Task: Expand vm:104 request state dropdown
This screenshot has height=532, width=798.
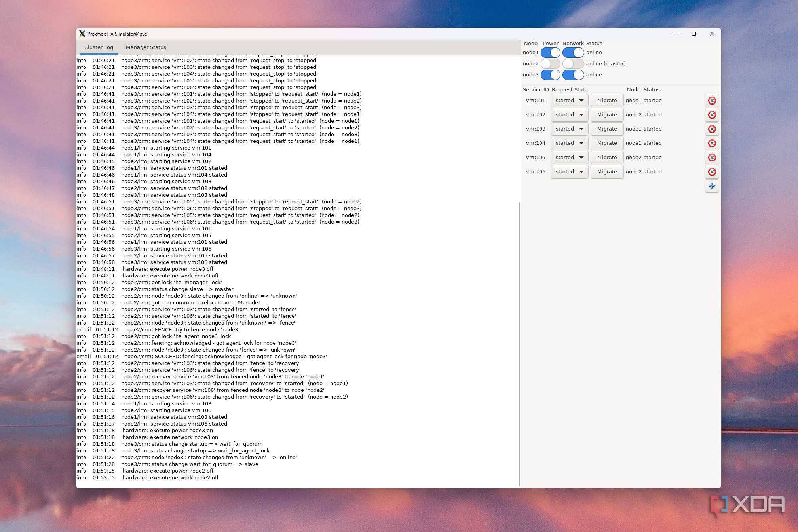Action: click(x=570, y=143)
